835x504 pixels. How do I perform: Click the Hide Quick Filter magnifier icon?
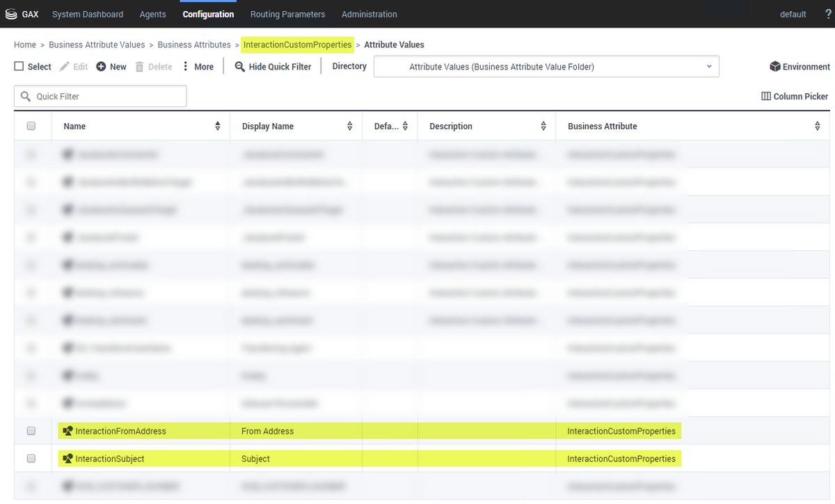[240, 67]
